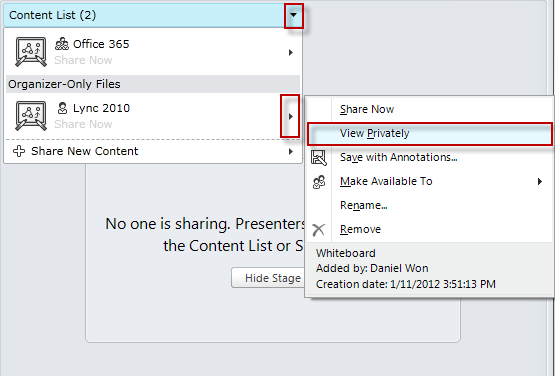Click the Office 365 item name
Viewport: 555px width, 376px height.
(101, 44)
